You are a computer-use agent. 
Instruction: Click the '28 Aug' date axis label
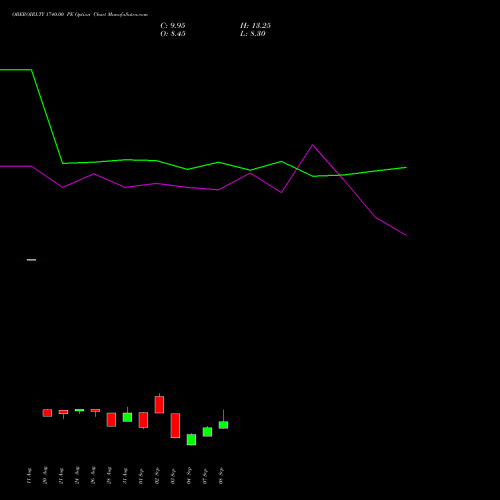[x=109, y=475]
